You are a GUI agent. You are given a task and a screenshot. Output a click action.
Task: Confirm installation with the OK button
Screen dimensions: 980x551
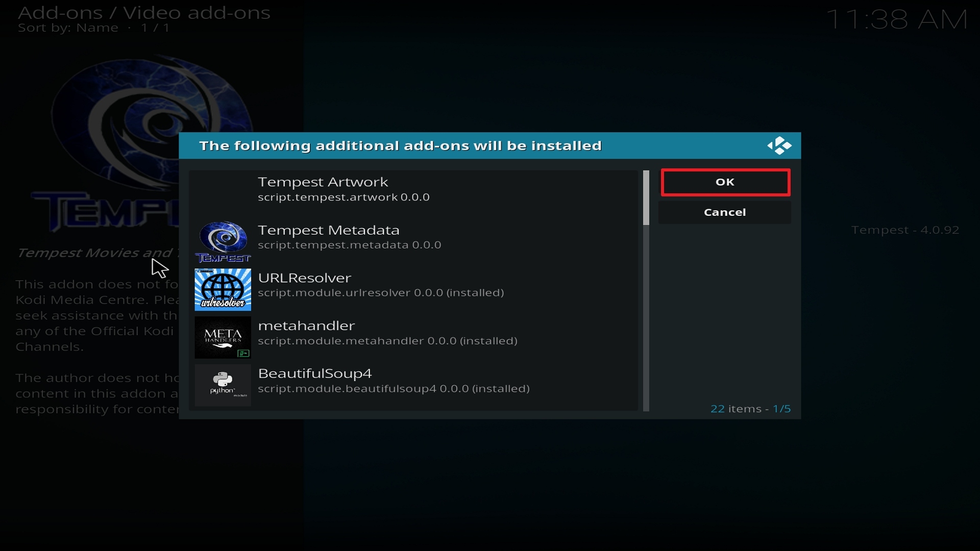click(725, 182)
